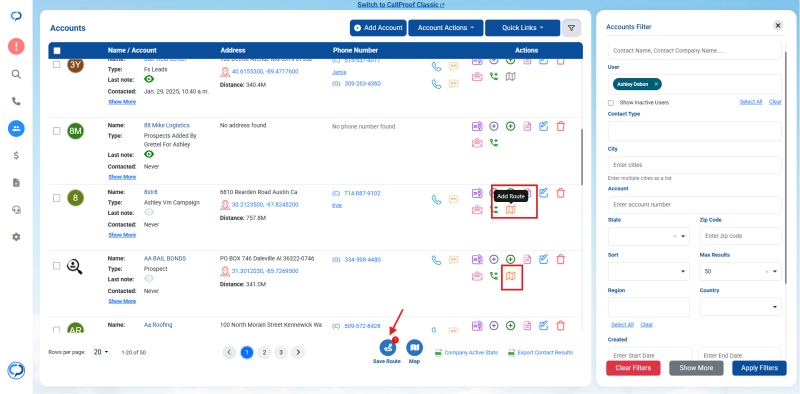Click the green add-call icon for 88 Mike Logistics

(494, 143)
